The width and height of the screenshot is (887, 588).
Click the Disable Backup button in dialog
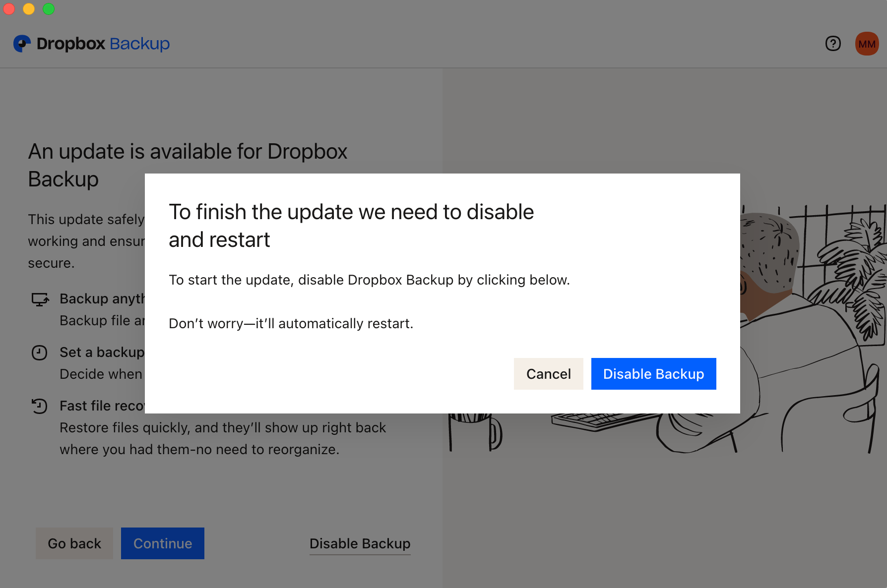(653, 374)
